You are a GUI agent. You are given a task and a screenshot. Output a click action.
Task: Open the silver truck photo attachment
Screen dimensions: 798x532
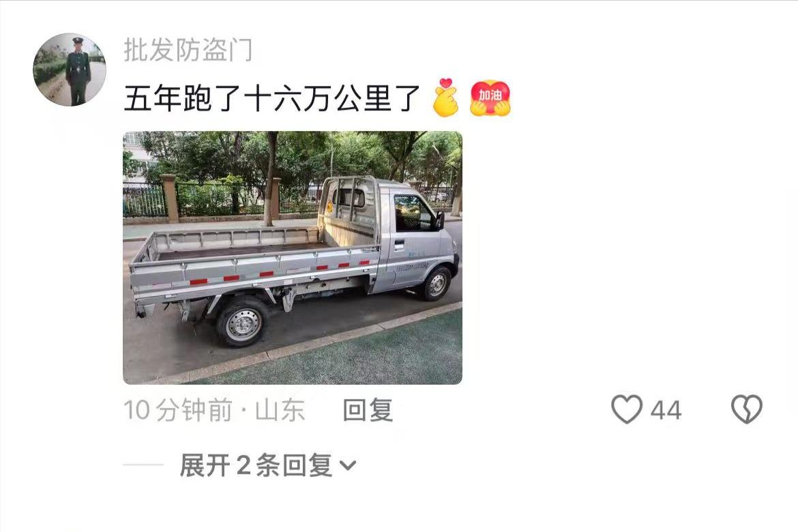pyautogui.click(x=293, y=258)
